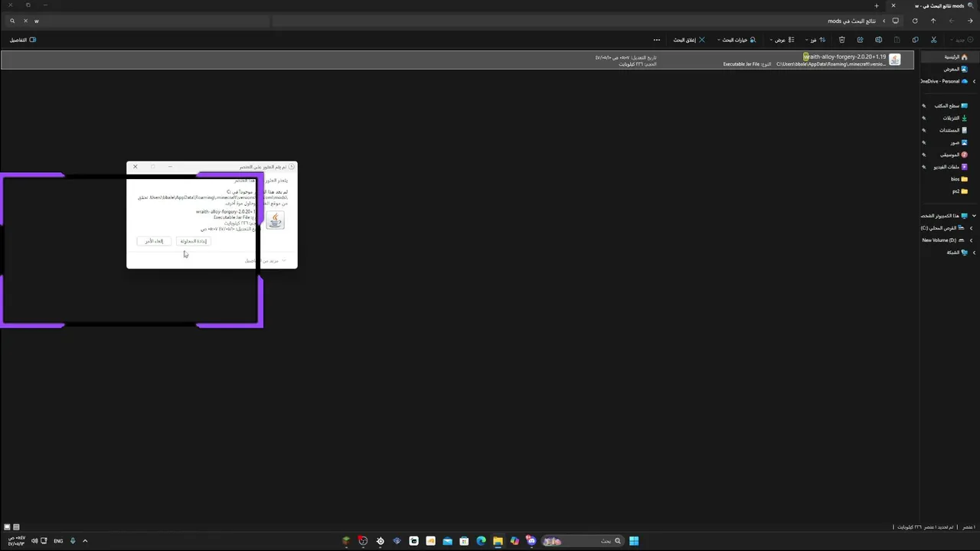This screenshot has width=980, height=551.
Task: Click the Delete trash can icon
Action: [x=841, y=40]
